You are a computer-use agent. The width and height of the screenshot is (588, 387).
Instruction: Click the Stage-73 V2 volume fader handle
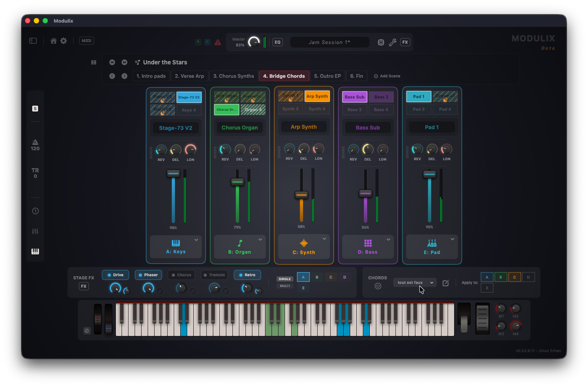point(173,174)
